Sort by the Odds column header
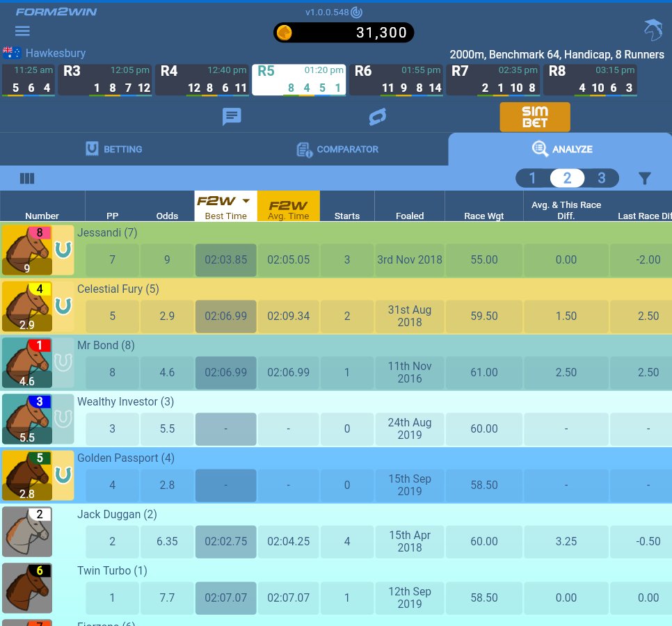672x626 pixels. click(167, 216)
